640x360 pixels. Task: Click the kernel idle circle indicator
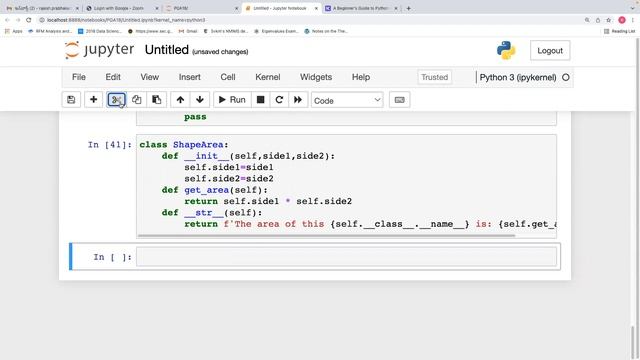566,77
